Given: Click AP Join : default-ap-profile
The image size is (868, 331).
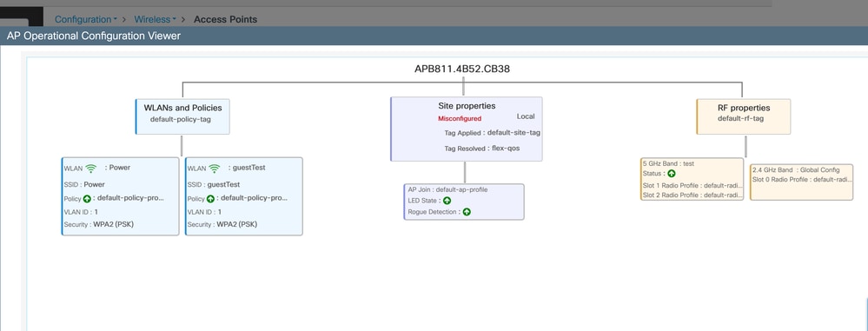Looking at the screenshot, I should tap(447, 189).
